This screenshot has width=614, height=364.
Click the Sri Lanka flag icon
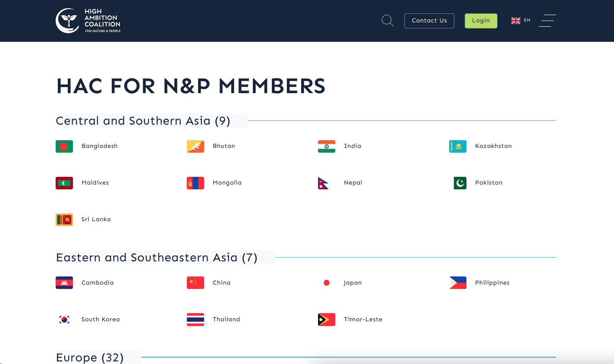(x=64, y=220)
